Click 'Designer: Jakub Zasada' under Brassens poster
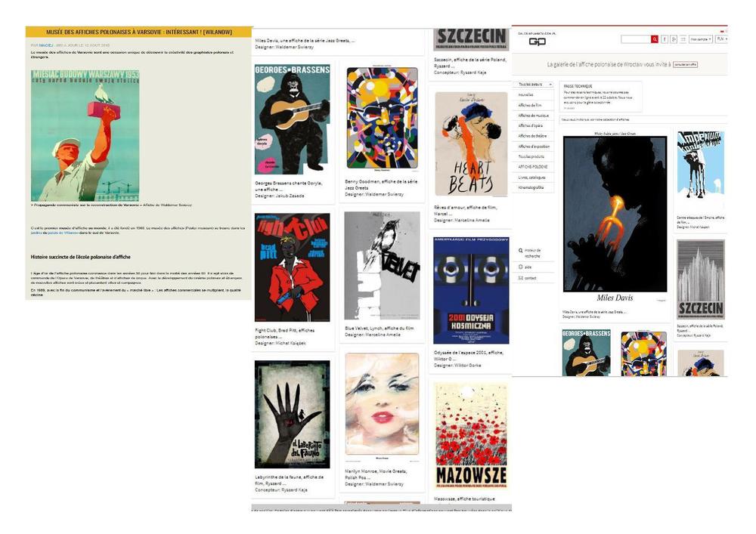The image size is (756, 534). (280, 196)
